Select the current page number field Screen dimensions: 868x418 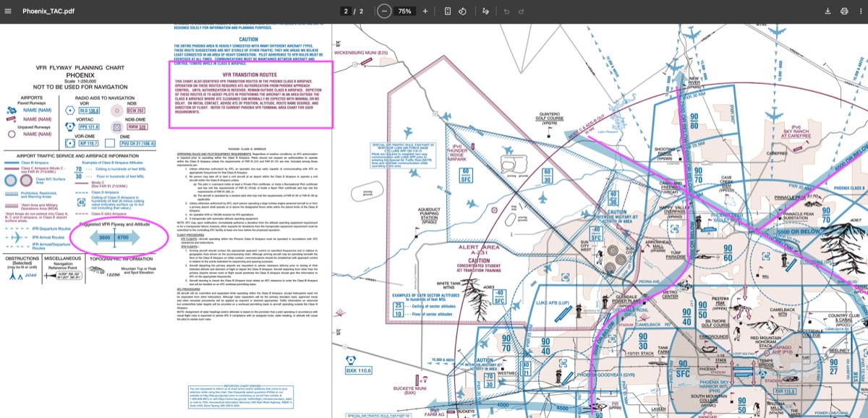click(347, 12)
